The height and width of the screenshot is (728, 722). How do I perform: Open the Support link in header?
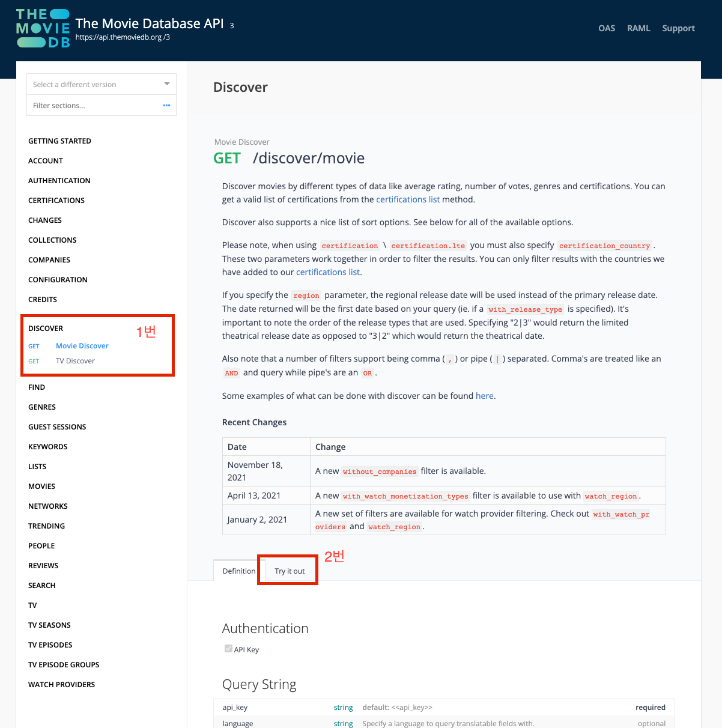pyautogui.click(x=678, y=28)
